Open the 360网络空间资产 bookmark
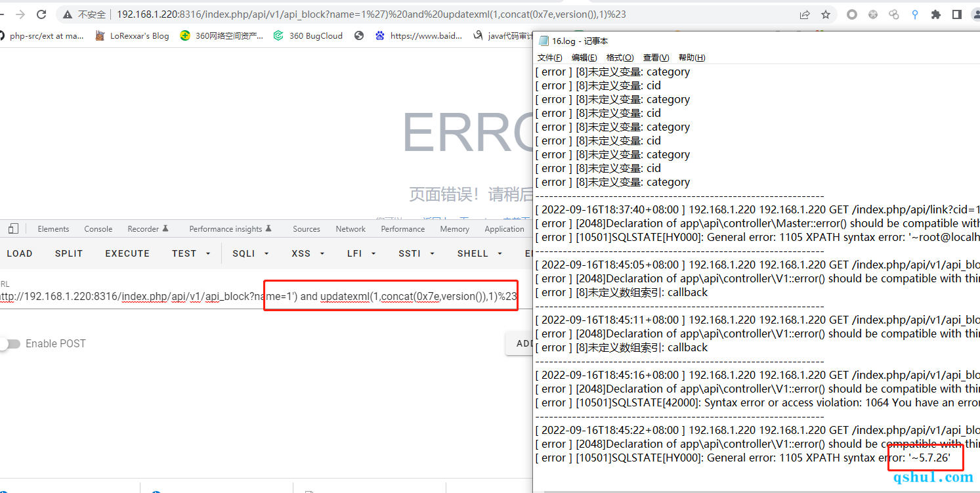The image size is (980, 493). (x=222, y=36)
